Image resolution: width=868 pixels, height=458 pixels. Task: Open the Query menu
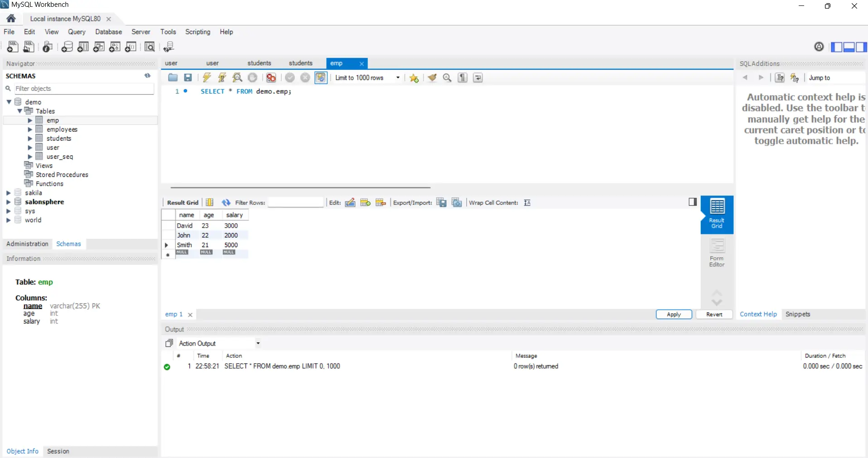tap(77, 32)
